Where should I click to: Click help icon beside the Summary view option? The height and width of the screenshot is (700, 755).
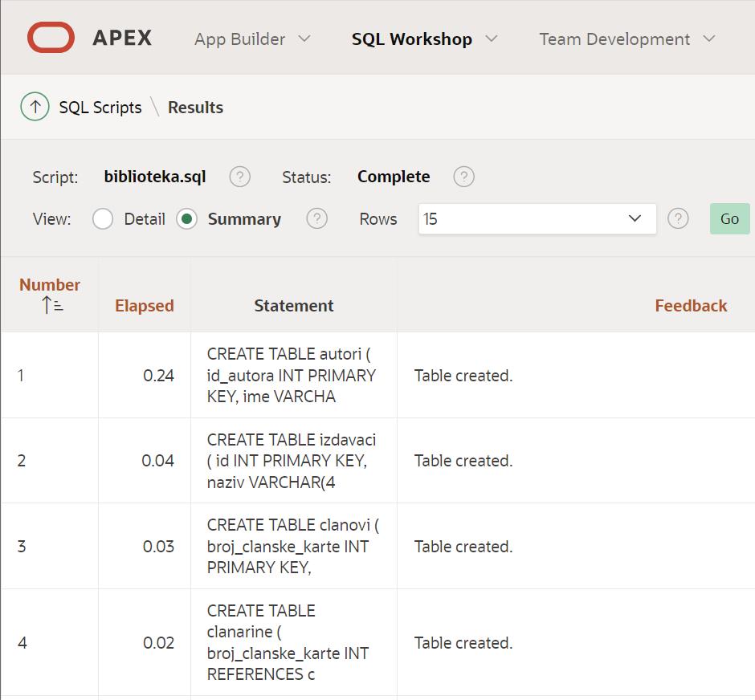pyautogui.click(x=317, y=219)
